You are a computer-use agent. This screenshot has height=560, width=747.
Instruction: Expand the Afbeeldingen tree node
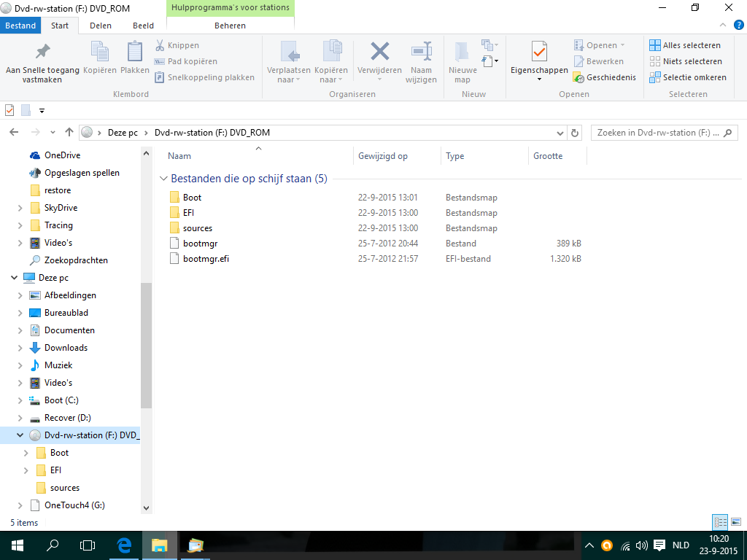20,295
